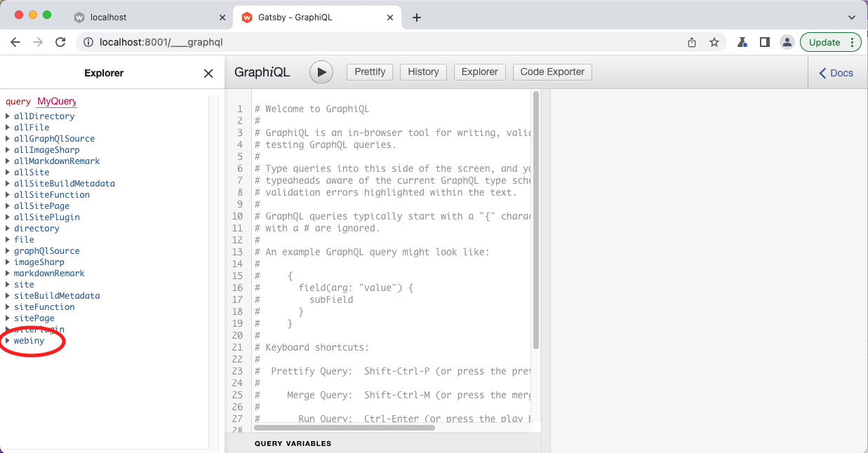The height and width of the screenshot is (453, 868).
Task: Execute the query with the play button
Action: tap(321, 72)
